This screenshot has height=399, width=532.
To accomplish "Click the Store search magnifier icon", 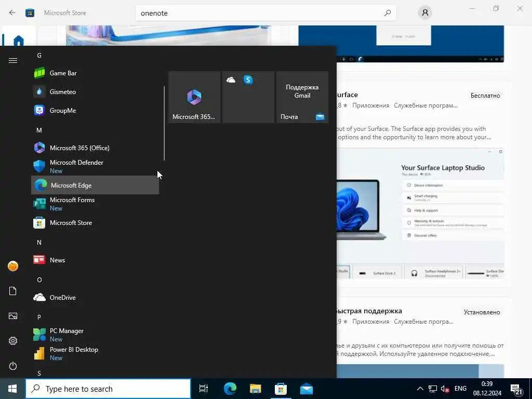I will tap(388, 13).
